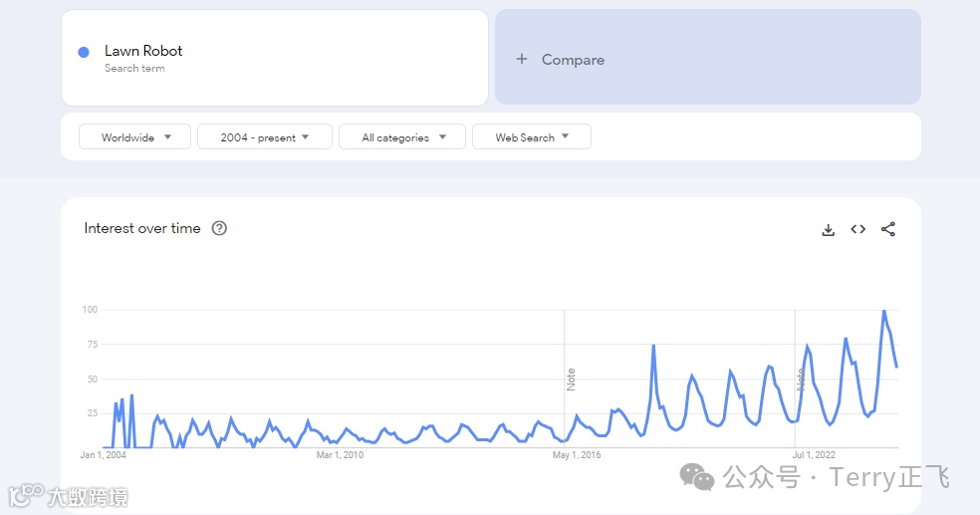
Task: Open the Worldwide region dropdown
Action: [135, 136]
